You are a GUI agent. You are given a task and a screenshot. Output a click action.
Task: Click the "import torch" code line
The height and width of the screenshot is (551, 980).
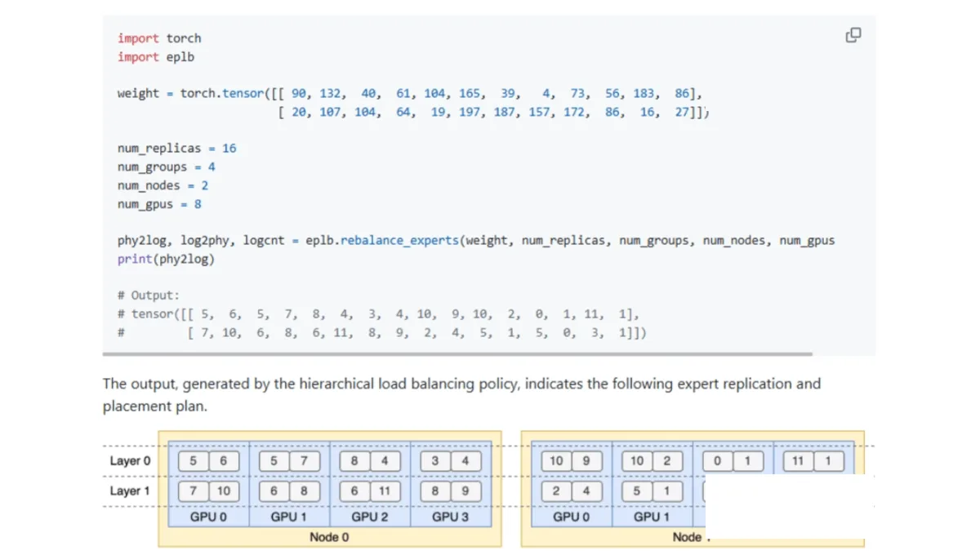159,38
